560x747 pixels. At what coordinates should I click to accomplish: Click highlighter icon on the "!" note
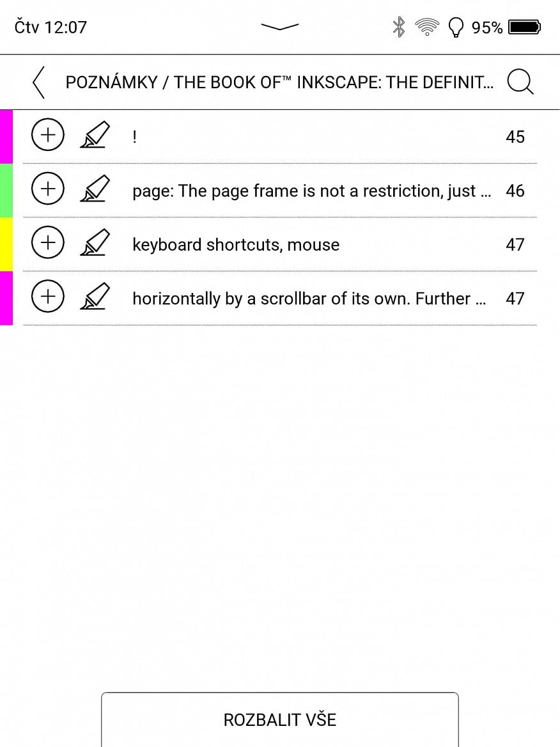click(95, 136)
